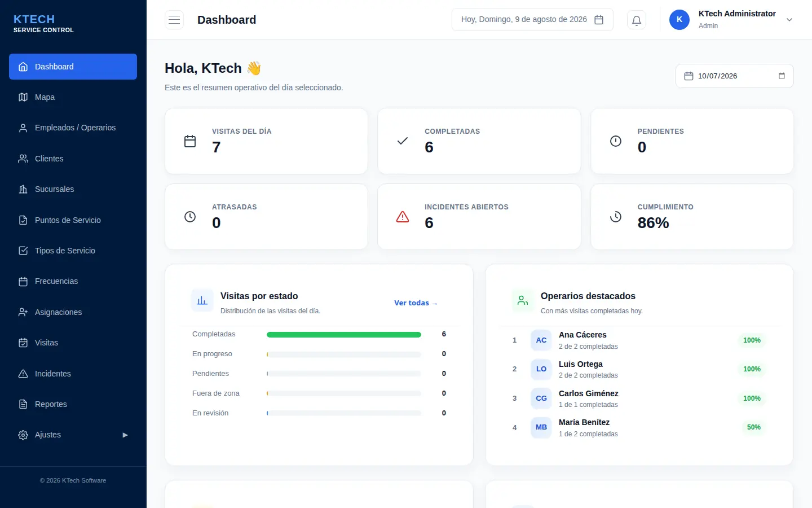Open the Dashboard menu item

click(x=73, y=67)
